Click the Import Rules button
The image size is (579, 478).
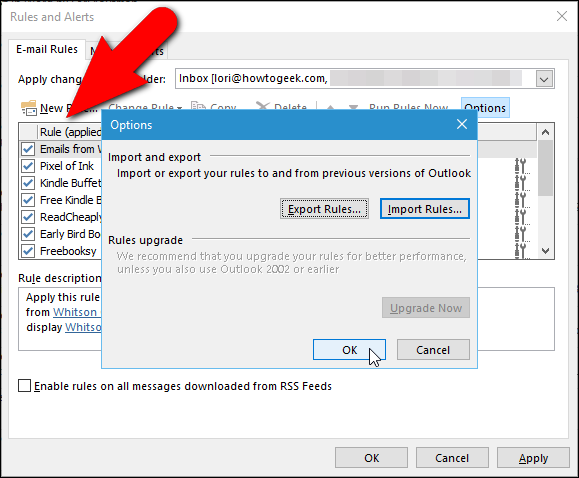425,209
